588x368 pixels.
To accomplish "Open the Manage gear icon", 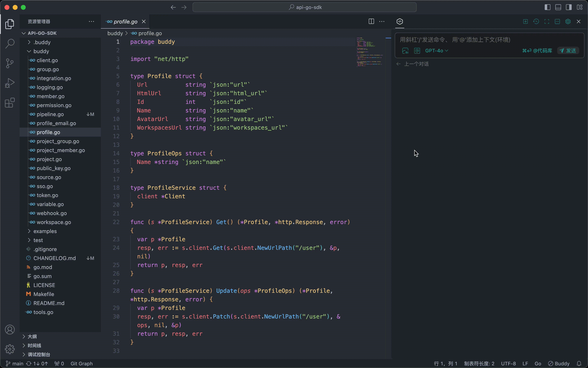I will tap(10, 349).
